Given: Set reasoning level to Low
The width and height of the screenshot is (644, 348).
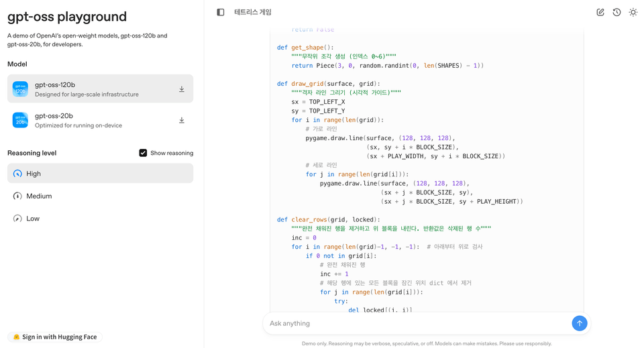Looking at the screenshot, I should pos(100,219).
